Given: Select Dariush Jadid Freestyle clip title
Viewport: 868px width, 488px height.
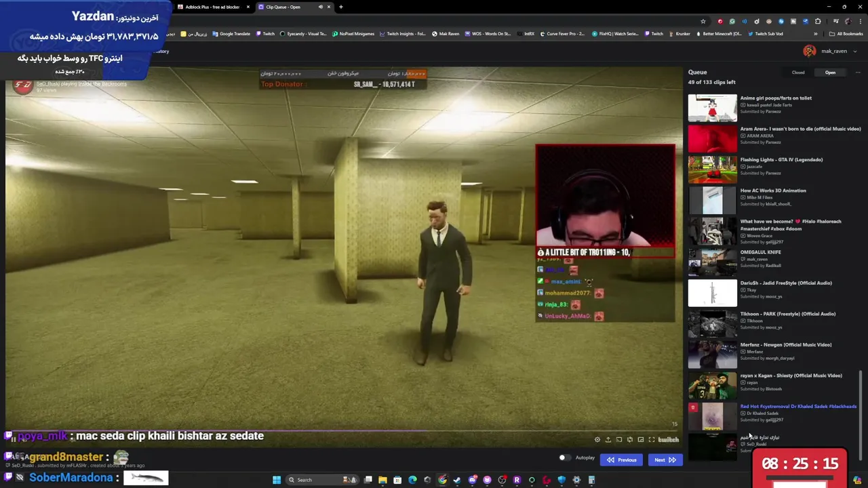Looking at the screenshot, I should pyautogui.click(x=786, y=283).
